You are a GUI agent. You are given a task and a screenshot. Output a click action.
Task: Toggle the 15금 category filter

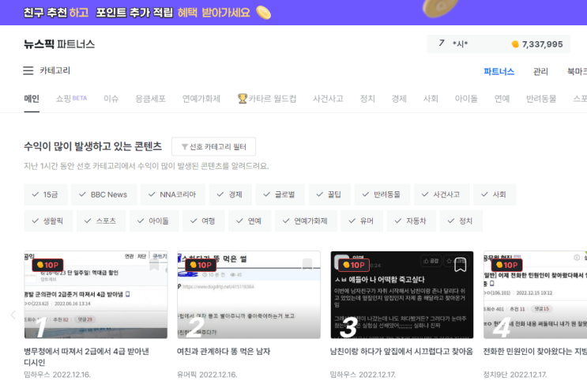tap(46, 194)
